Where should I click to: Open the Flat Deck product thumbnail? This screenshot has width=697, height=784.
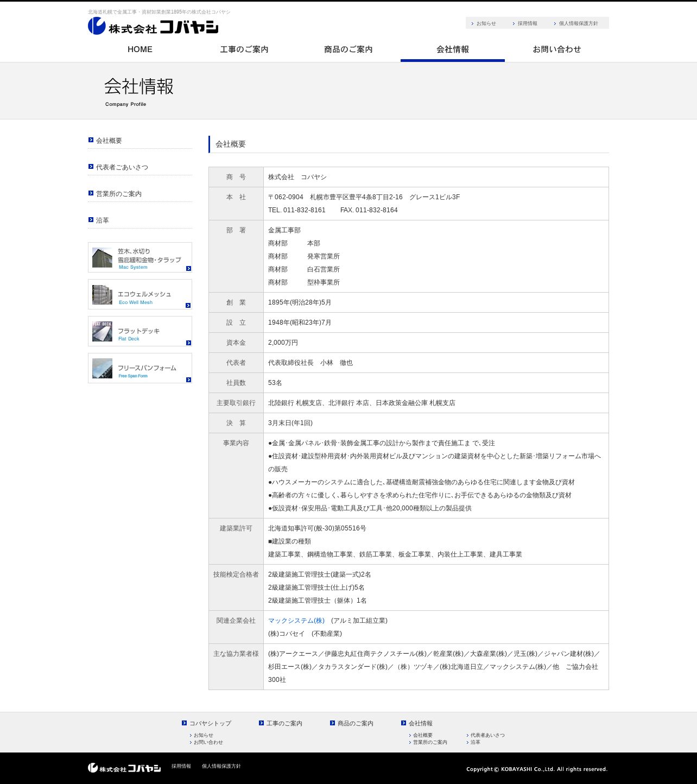click(x=102, y=332)
